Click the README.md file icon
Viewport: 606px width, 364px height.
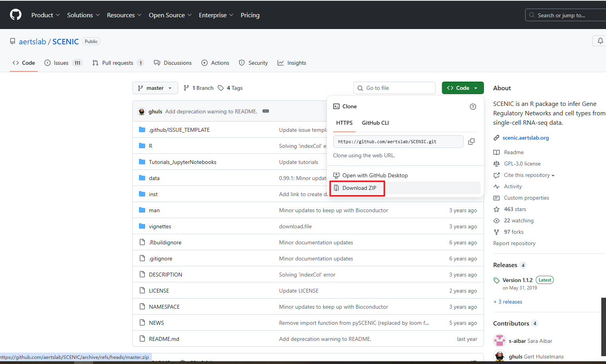click(142, 339)
